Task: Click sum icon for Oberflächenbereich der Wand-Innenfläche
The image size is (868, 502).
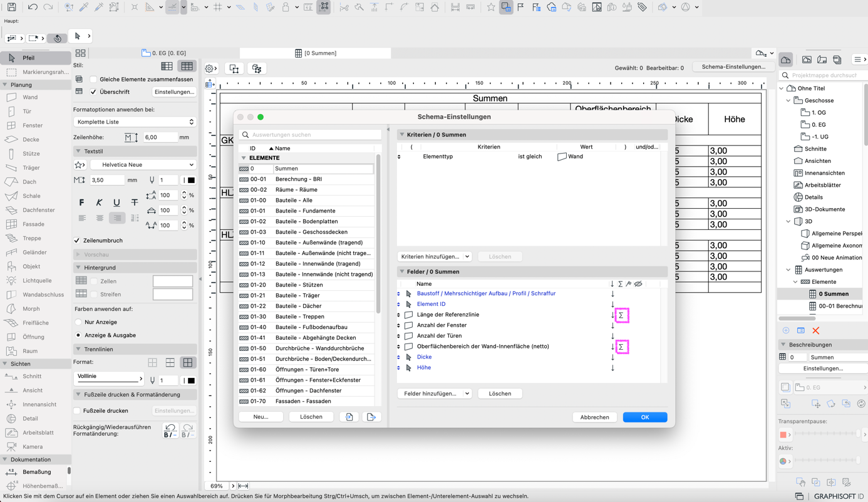Action: pos(621,347)
